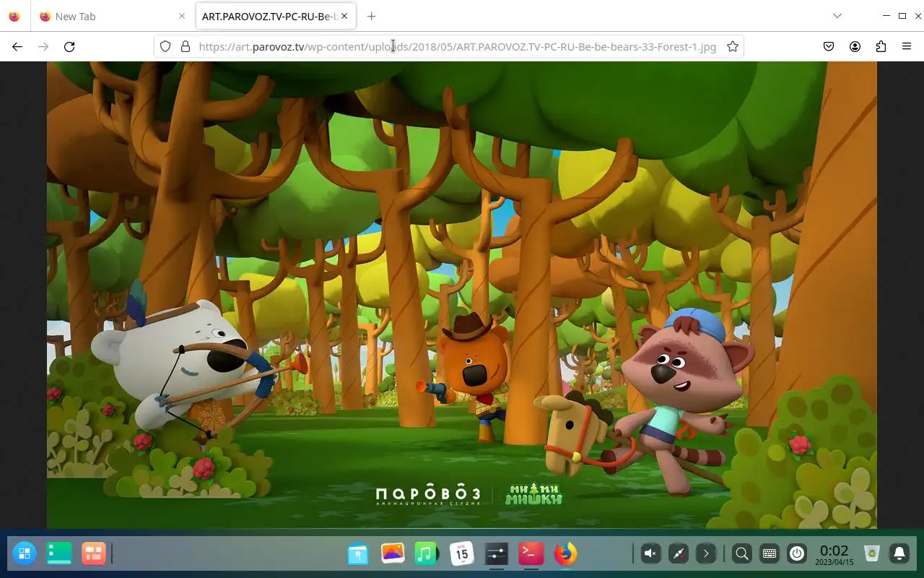Image resolution: width=924 pixels, height=578 pixels.
Task: Open the onscreen keyboard tray icon
Action: pos(770,554)
